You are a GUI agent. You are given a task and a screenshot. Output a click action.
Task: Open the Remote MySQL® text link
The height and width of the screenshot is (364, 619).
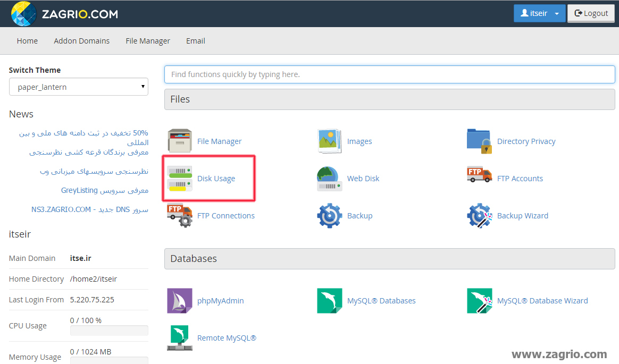pyautogui.click(x=227, y=338)
